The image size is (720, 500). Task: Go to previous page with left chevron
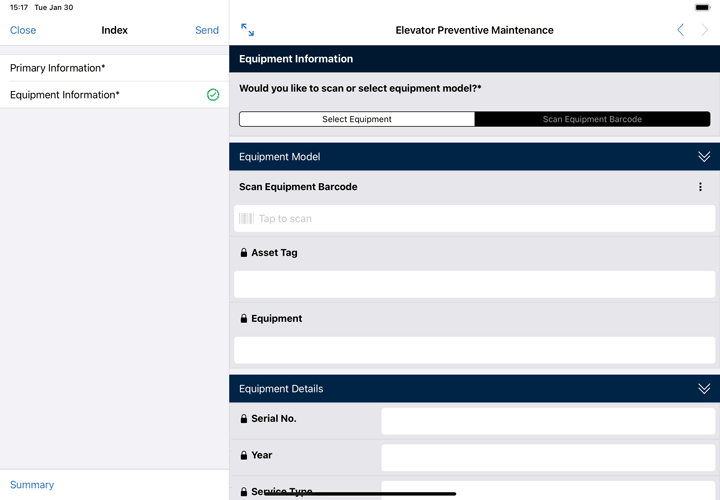(681, 30)
